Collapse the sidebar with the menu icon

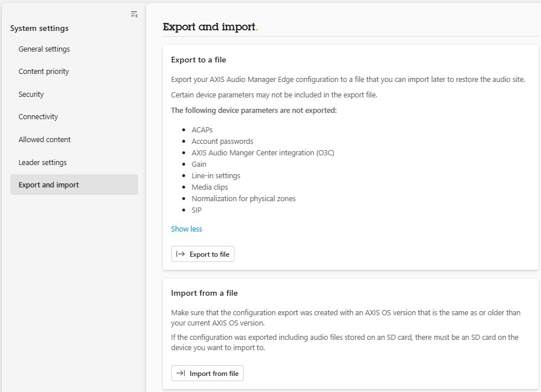(134, 14)
